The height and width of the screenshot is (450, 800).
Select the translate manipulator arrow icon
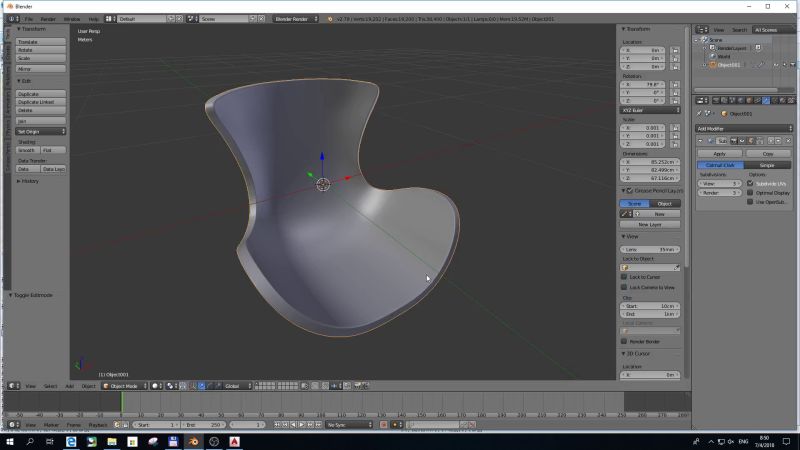[x=202, y=386]
